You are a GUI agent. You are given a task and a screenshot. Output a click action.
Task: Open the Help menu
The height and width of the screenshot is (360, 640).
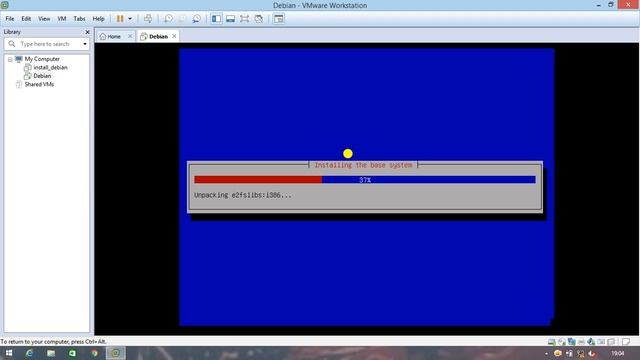pos(98,19)
